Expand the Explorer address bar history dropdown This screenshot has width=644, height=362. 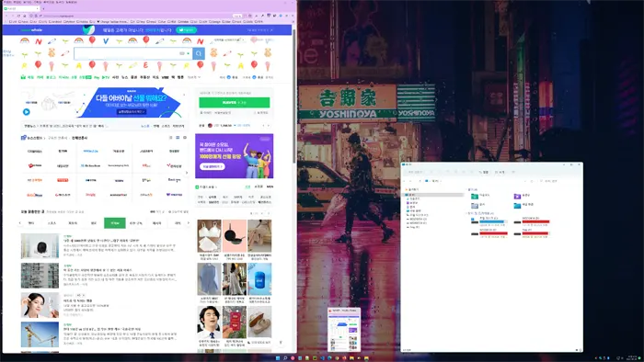[x=525, y=181]
